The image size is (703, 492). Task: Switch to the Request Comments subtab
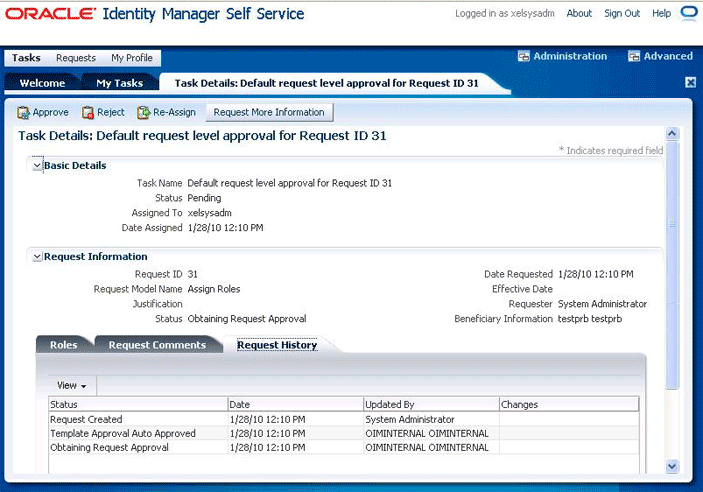click(157, 345)
